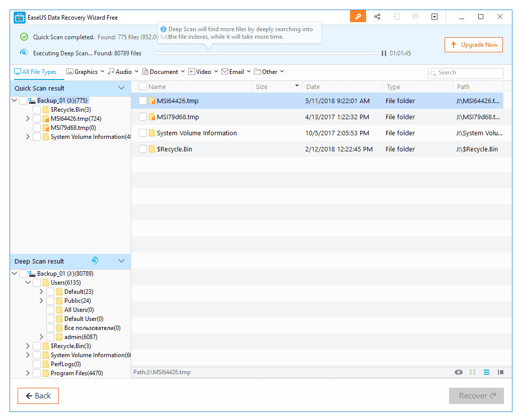Click Backup_01 drive icon in Deep Scan tree
The width and height of the screenshot is (519, 420).
[32, 274]
